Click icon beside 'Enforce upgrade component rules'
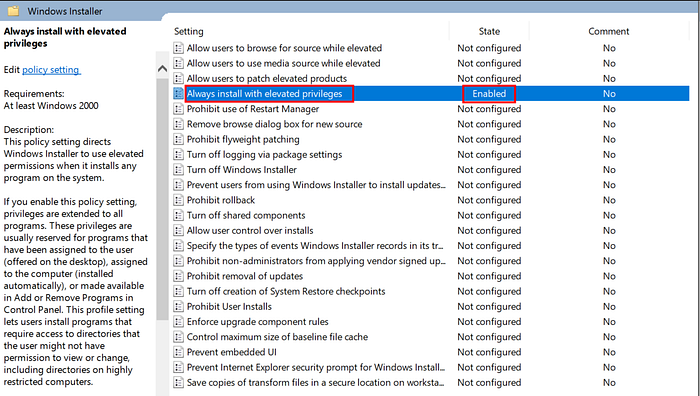This screenshot has height=396, width=700. point(179,321)
